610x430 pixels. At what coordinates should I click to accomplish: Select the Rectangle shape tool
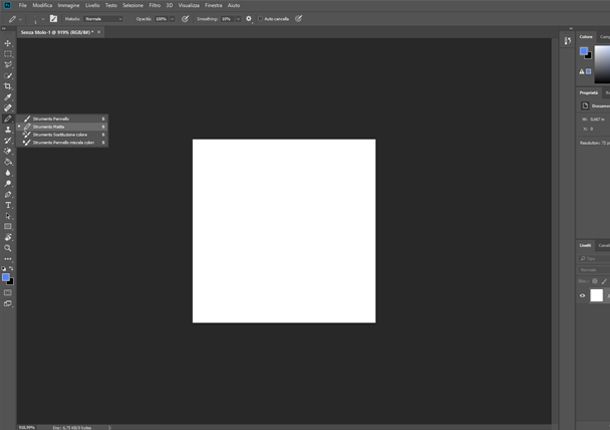(x=8, y=226)
